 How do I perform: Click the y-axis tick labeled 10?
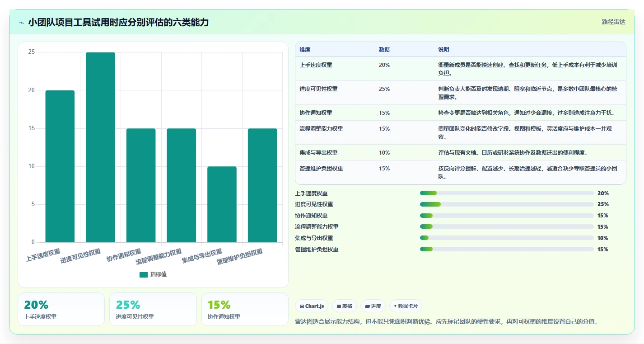click(x=31, y=166)
